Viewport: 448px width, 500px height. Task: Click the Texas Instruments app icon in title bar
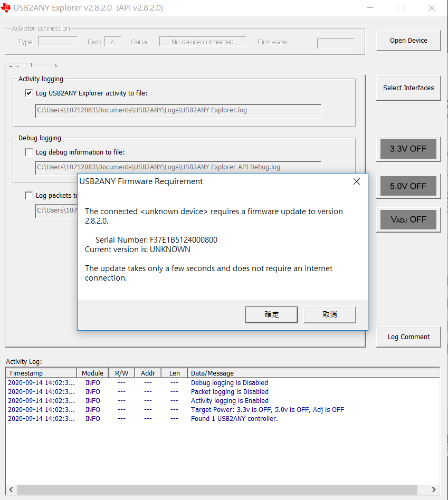coord(5,8)
